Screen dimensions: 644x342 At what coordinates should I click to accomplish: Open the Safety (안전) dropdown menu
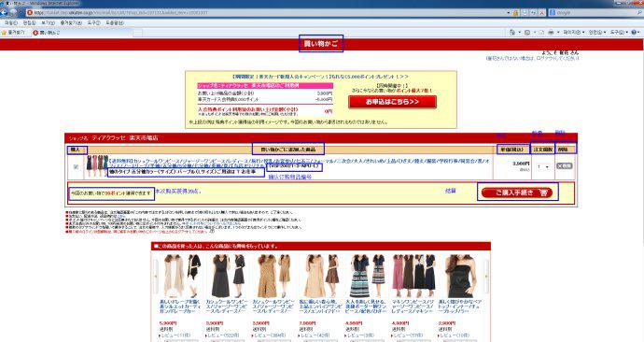596,32
